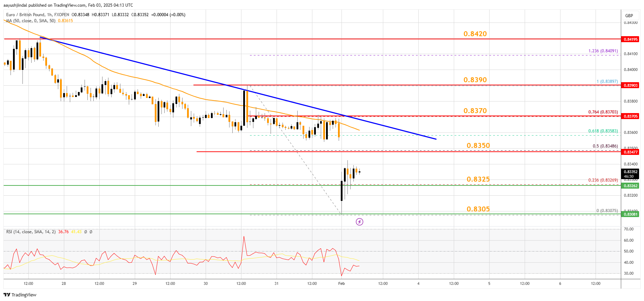
Task: Click the published by aayushjindal header text
Action: [x=68, y=5]
